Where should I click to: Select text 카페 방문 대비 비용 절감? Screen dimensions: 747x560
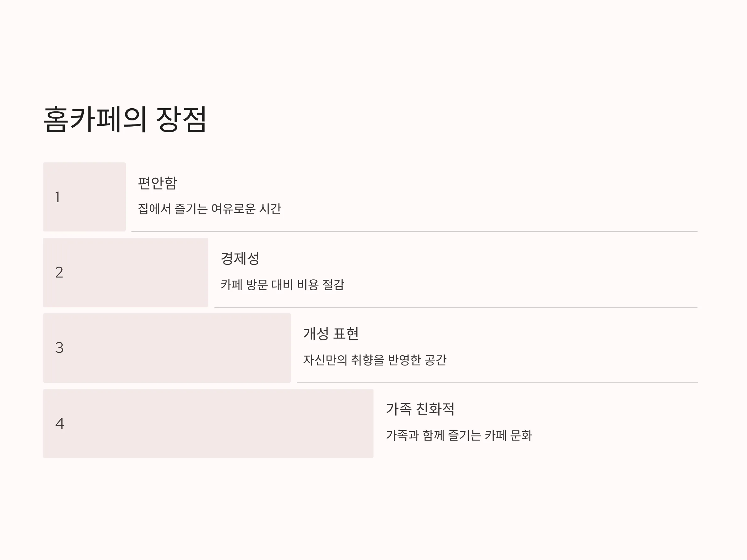(282, 285)
